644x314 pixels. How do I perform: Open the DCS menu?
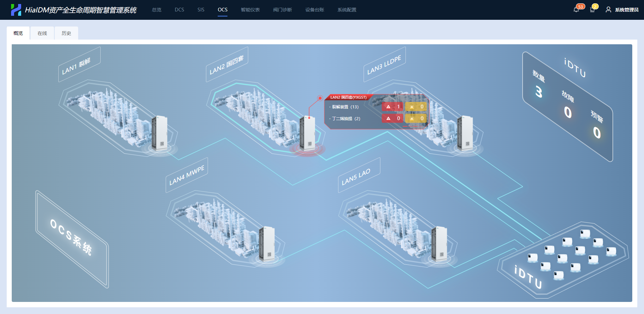[x=179, y=10]
